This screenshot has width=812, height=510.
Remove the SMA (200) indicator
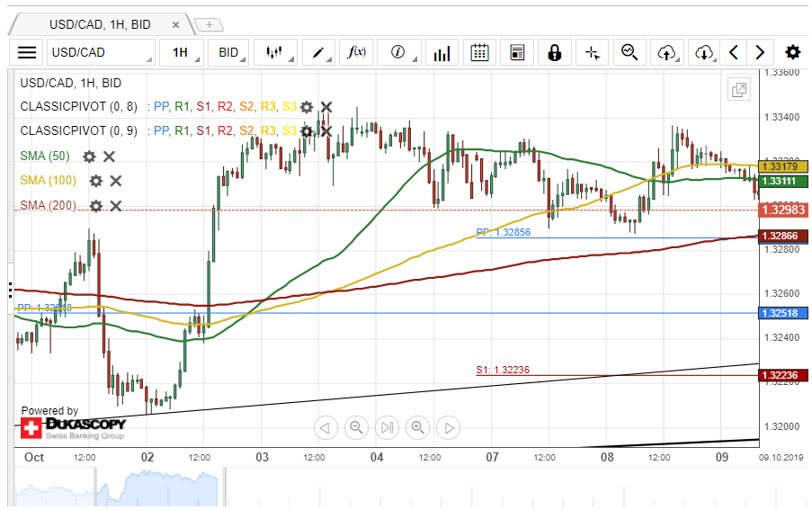pos(115,206)
